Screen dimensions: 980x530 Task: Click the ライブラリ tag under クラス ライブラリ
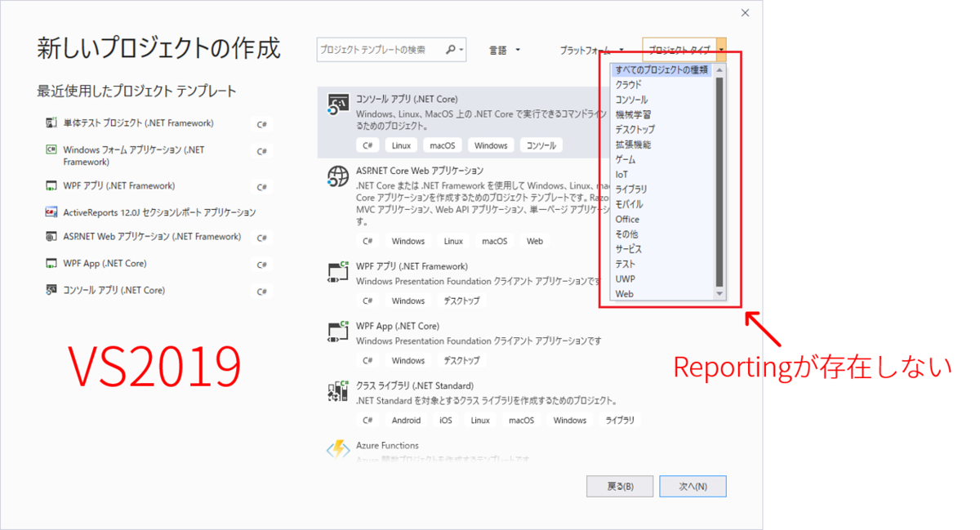(x=620, y=420)
